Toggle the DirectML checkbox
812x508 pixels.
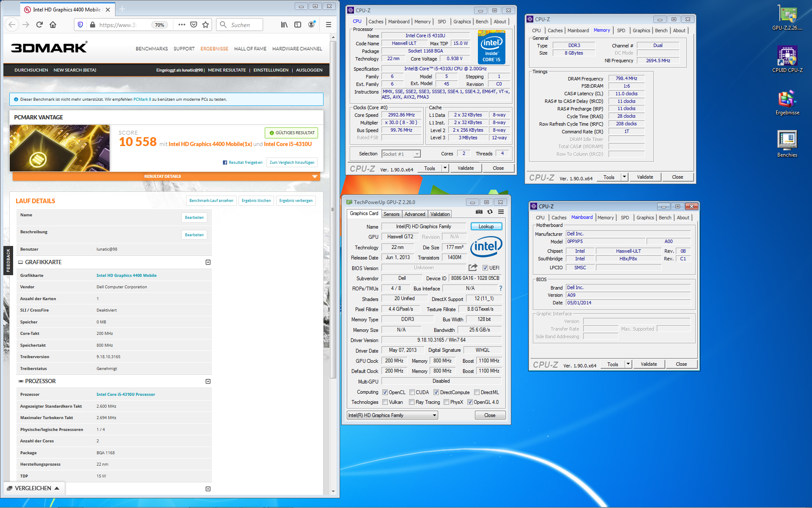coord(477,392)
